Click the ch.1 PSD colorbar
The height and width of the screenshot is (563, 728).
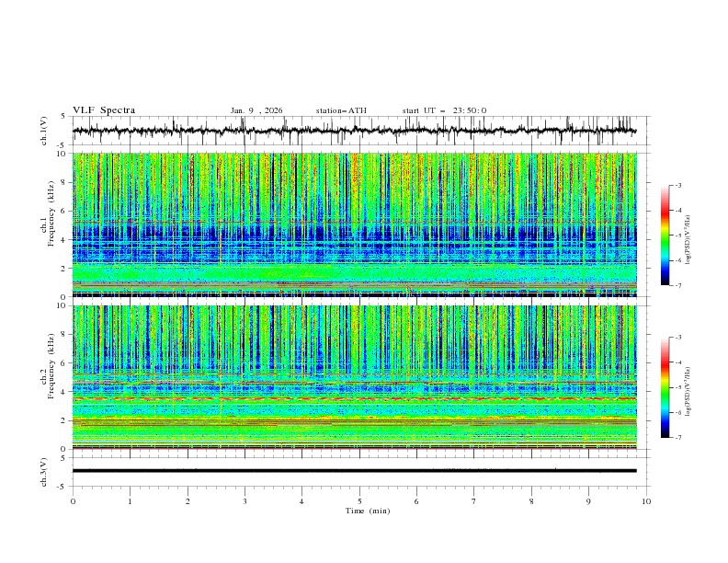(665, 236)
